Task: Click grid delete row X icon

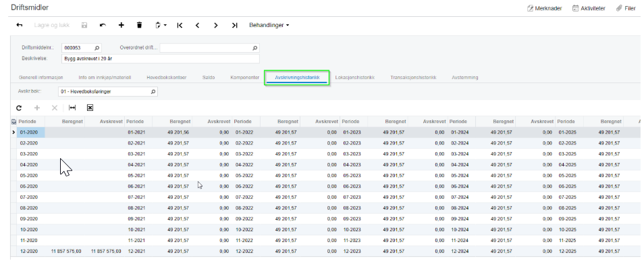Action: (x=54, y=107)
